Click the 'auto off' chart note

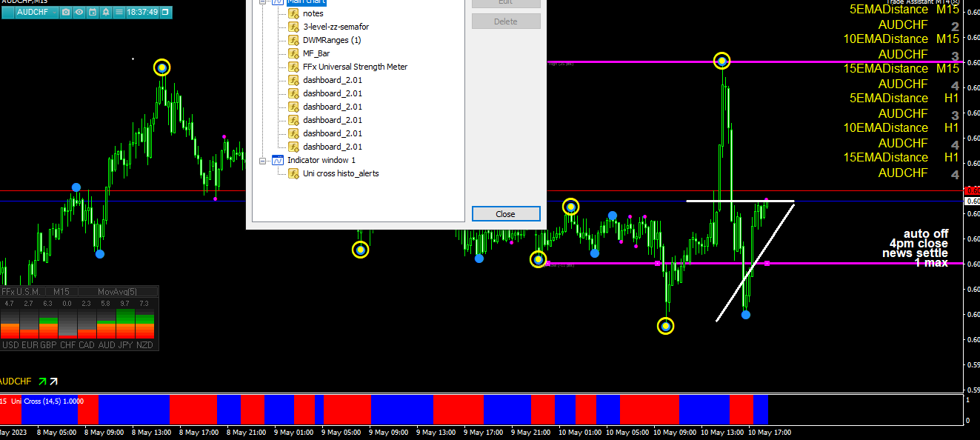click(925, 234)
